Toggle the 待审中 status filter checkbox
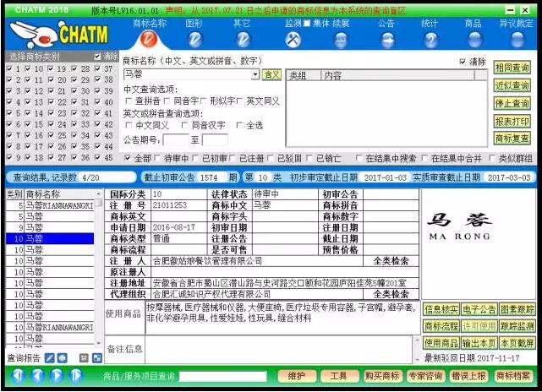 160,158
